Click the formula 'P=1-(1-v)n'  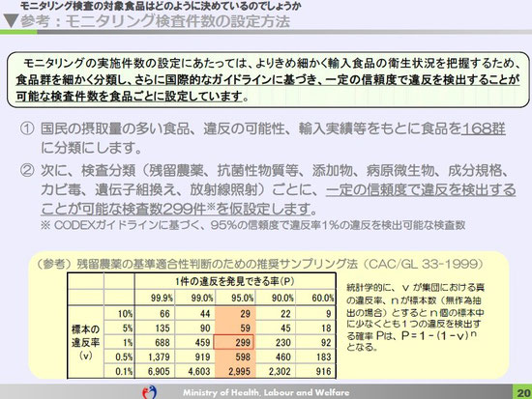[x=439, y=335]
